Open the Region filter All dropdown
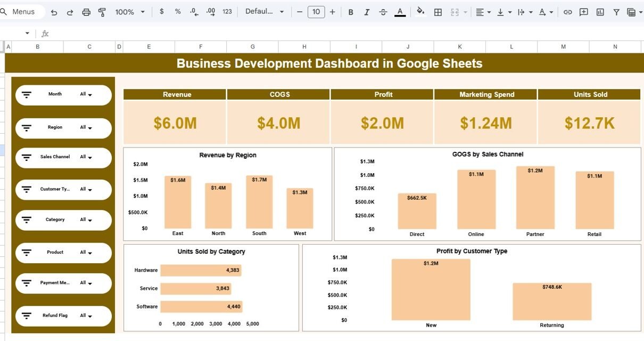 tap(86, 128)
